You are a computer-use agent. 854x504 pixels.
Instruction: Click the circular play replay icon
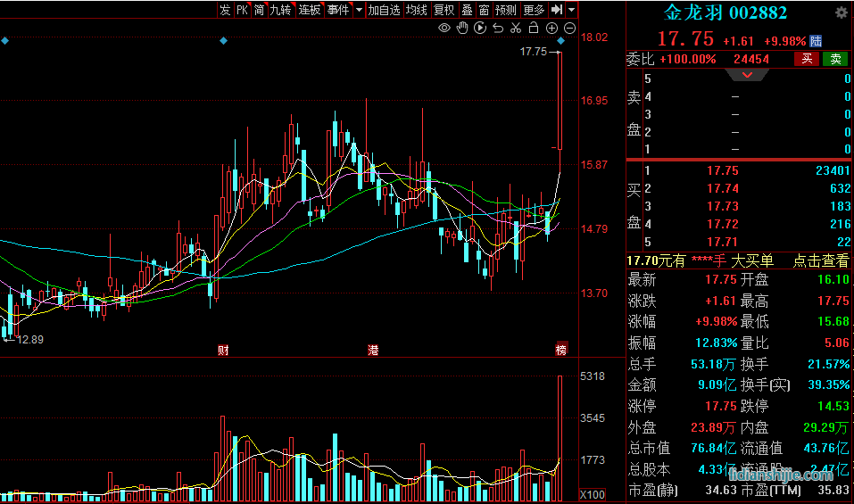tap(480, 29)
